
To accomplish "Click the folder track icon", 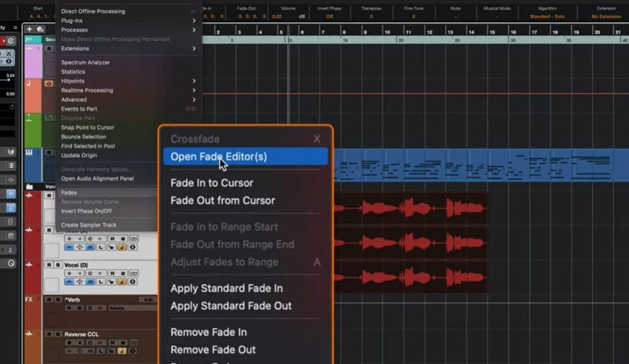I will [29, 187].
